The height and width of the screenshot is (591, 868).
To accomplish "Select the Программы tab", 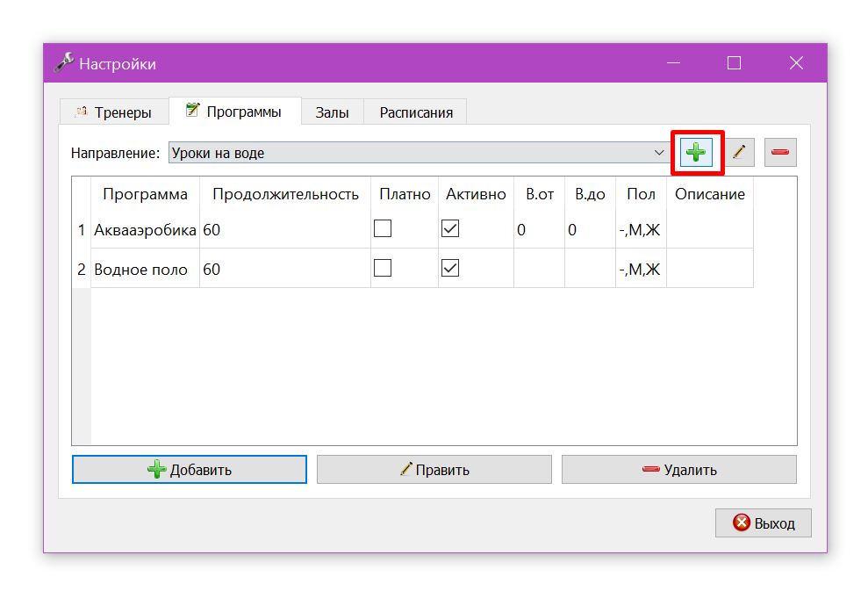I will pyautogui.click(x=234, y=112).
